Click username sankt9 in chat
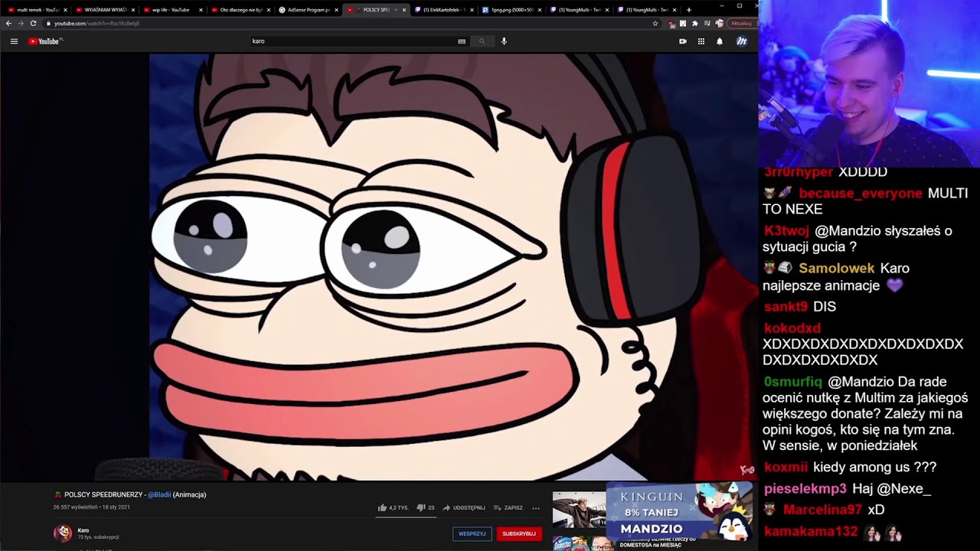The height and width of the screenshot is (551, 980). (x=786, y=307)
